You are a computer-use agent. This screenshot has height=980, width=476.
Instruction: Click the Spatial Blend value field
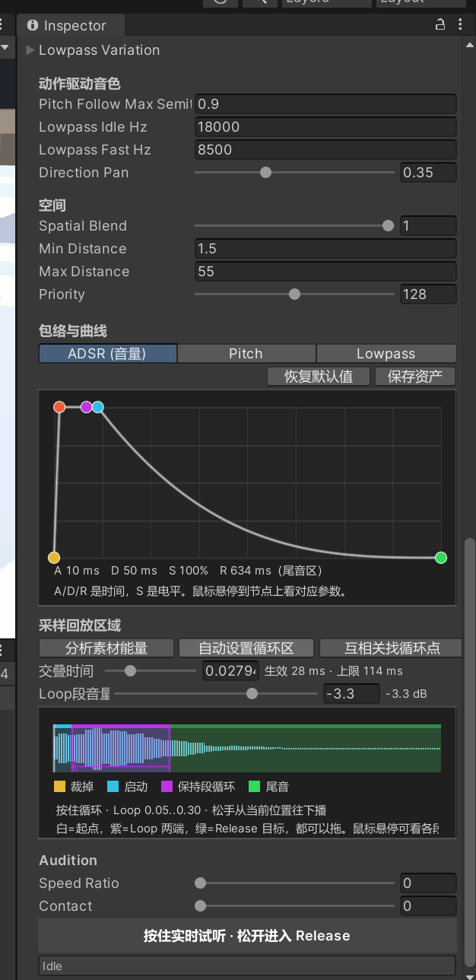(428, 226)
